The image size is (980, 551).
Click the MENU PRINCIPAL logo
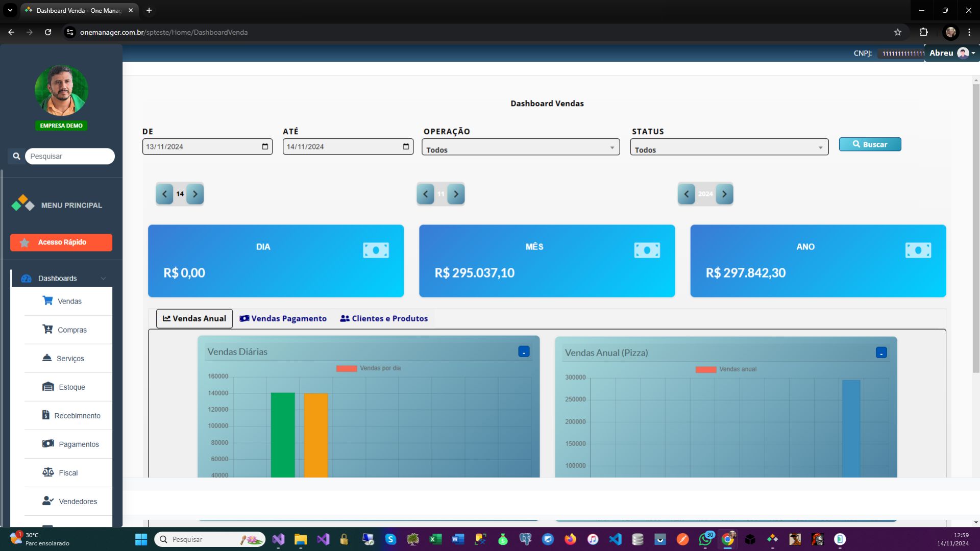coord(23,203)
